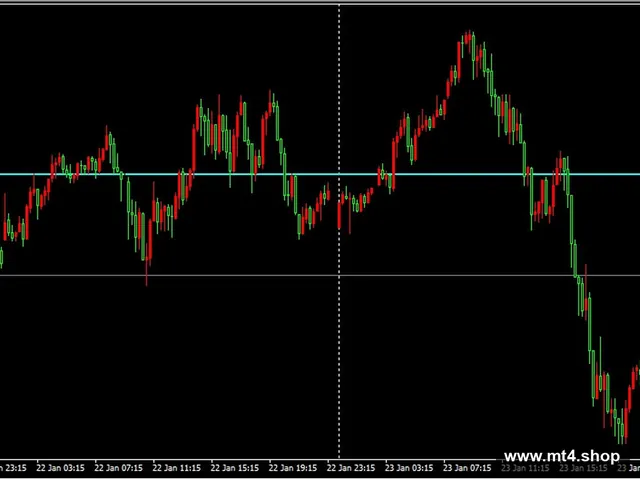Click the gray horizontal level line
640x480 pixels.
pyautogui.click(x=320, y=275)
